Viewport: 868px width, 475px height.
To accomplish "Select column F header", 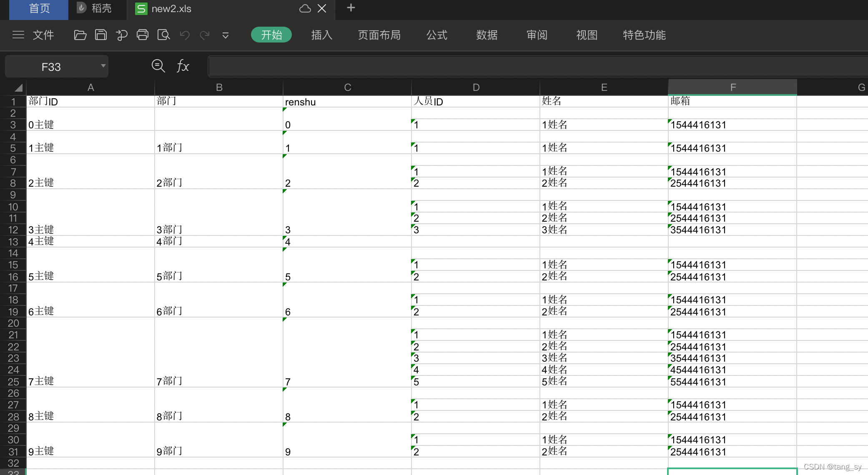I will (x=733, y=87).
